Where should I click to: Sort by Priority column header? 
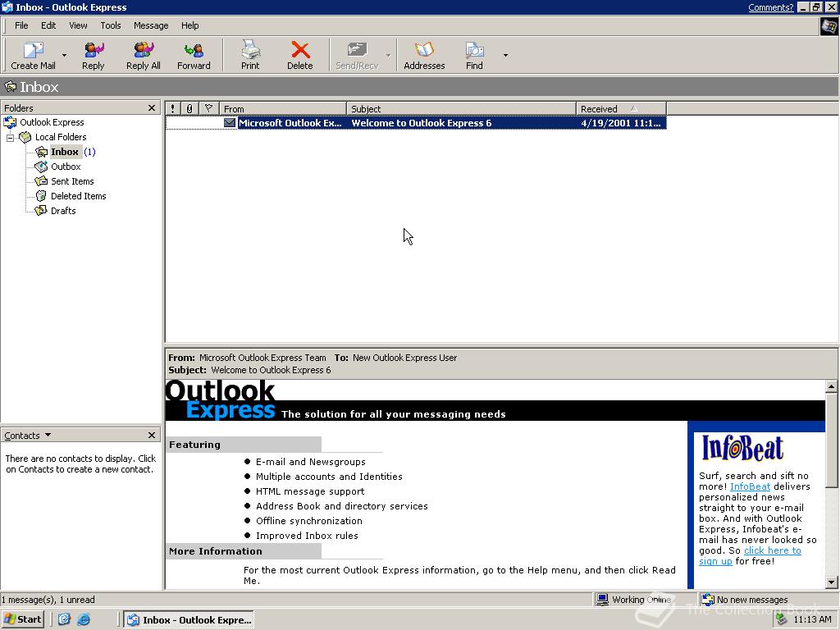172,109
